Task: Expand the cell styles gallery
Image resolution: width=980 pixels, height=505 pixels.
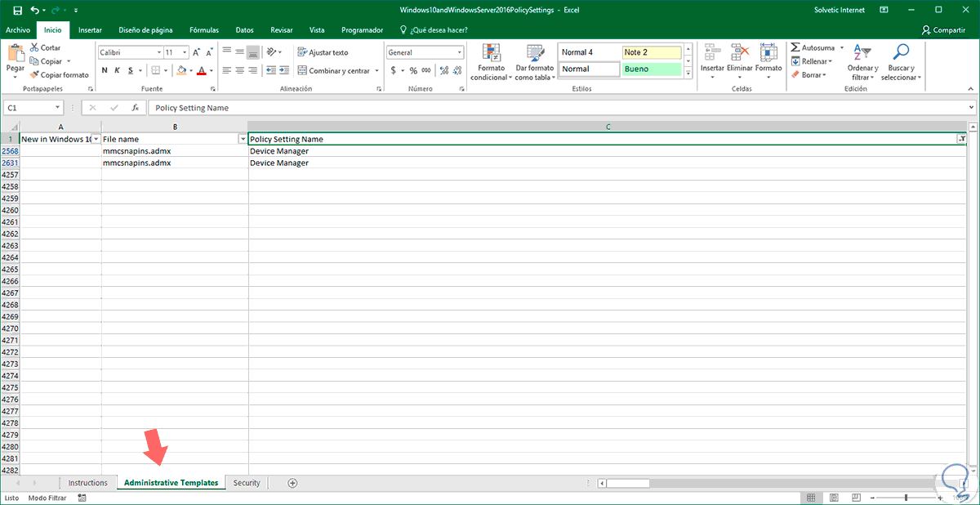Action: coord(688,73)
